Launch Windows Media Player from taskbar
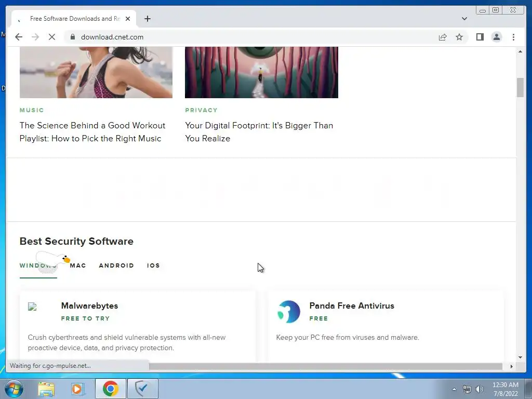 77,389
